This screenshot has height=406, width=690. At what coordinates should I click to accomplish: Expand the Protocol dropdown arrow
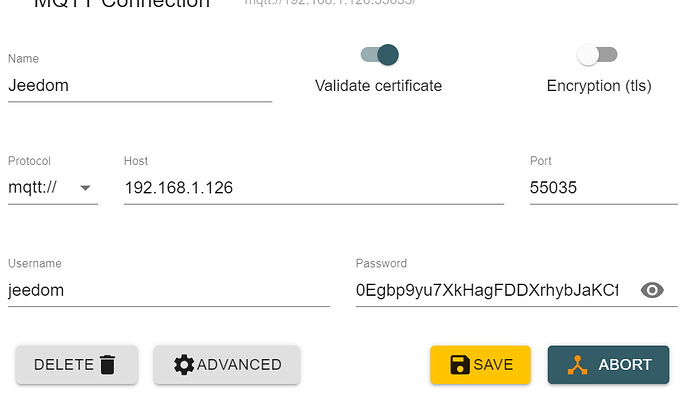click(x=85, y=187)
